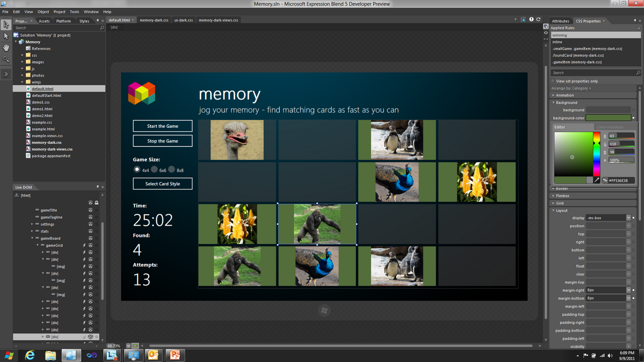Expand the toolbar with the double chevron icon
The image size is (644, 362).
6,74
